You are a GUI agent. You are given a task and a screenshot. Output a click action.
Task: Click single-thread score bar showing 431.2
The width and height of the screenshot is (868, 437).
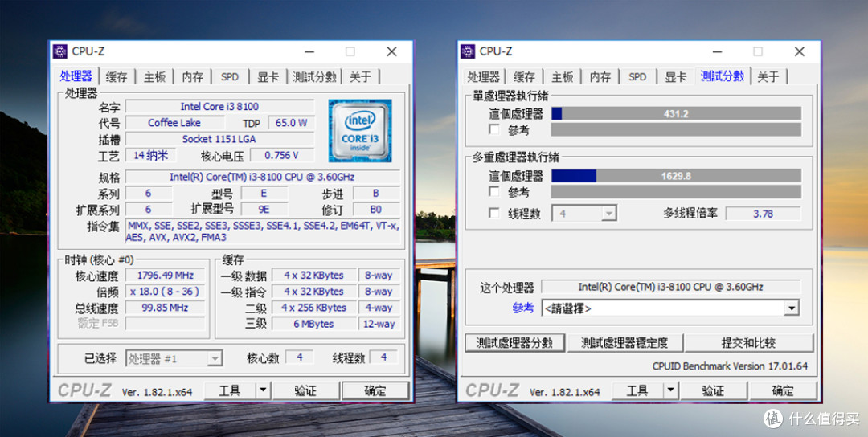pos(676,114)
